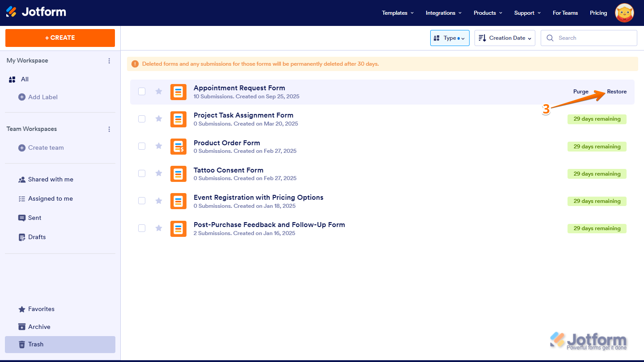644x362 pixels.
Task: Click the user avatar
Action: pyautogui.click(x=624, y=13)
